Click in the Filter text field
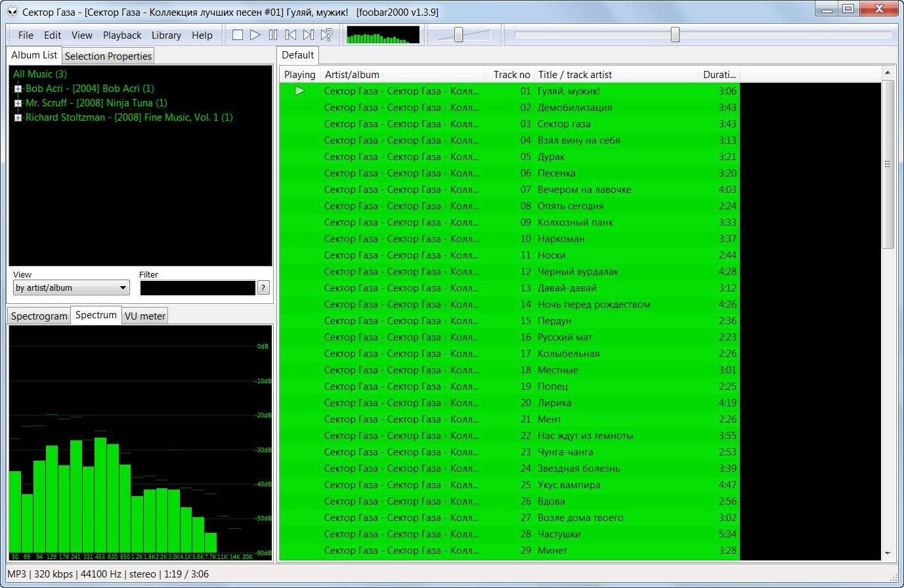Screen dimensions: 904x588 [197, 287]
